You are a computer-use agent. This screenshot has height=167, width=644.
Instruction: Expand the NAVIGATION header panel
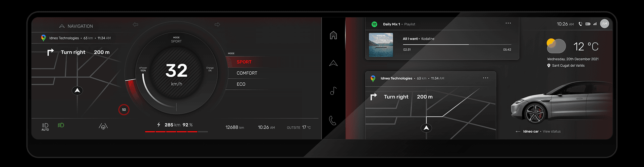pos(76,26)
